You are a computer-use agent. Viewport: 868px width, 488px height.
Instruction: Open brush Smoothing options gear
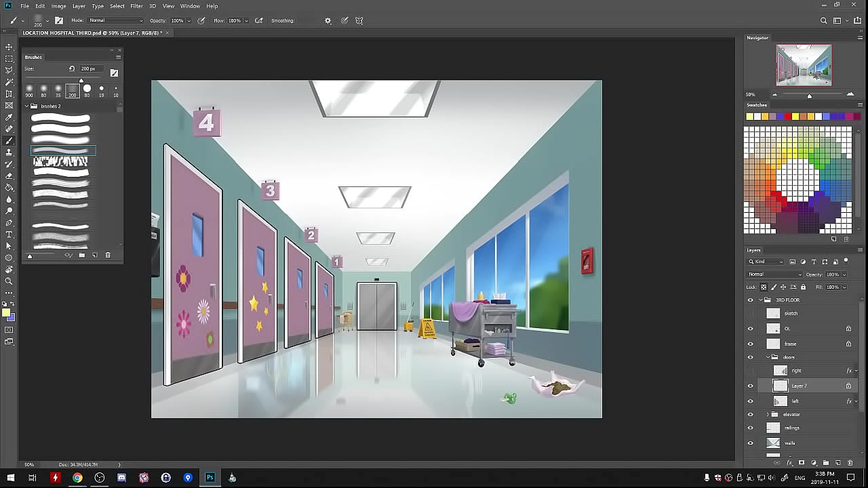[x=328, y=21]
